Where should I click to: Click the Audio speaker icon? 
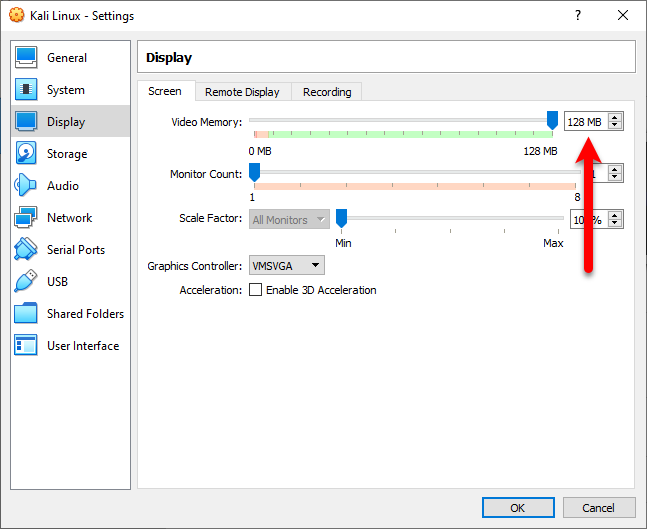pos(26,185)
